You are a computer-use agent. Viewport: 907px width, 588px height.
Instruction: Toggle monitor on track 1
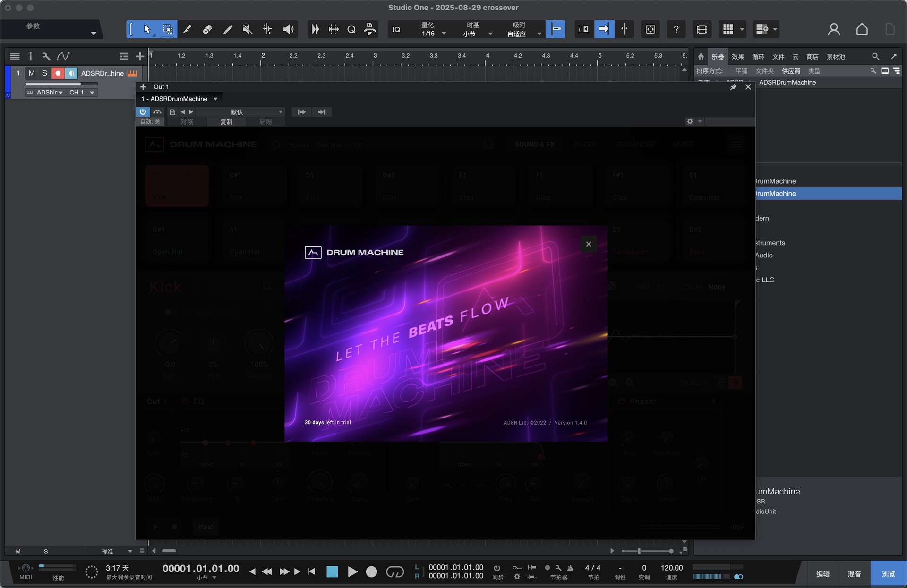pyautogui.click(x=71, y=73)
